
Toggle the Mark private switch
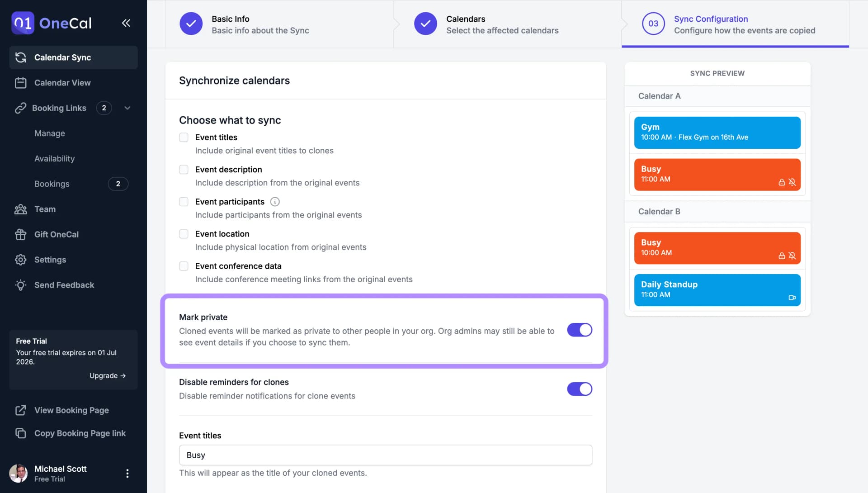tap(580, 330)
